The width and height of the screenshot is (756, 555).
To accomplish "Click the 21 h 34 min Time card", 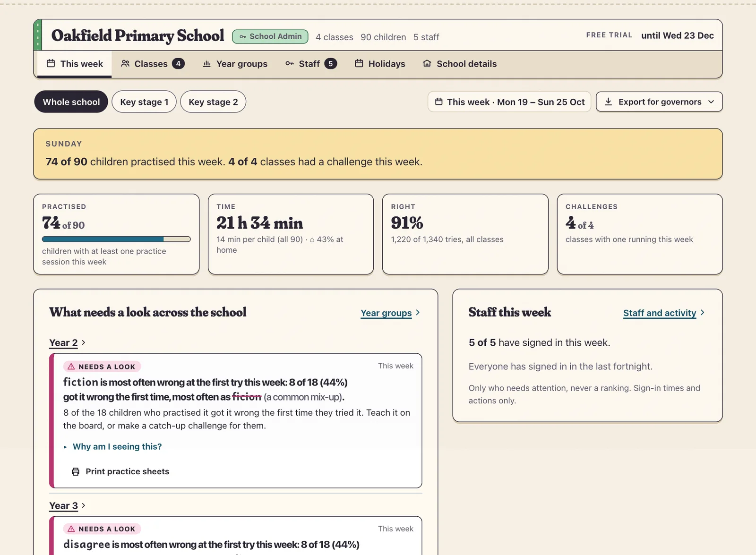I will click(x=291, y=234).
